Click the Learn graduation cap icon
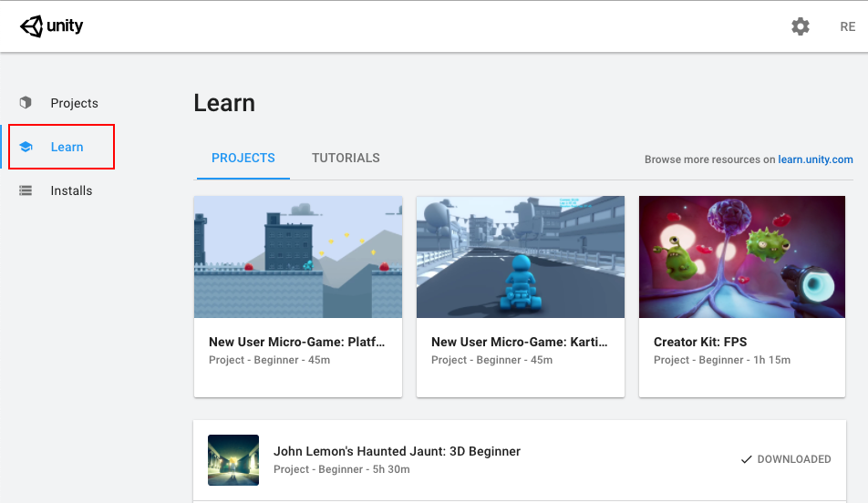The image size is (868, 503). pos(26,147)
